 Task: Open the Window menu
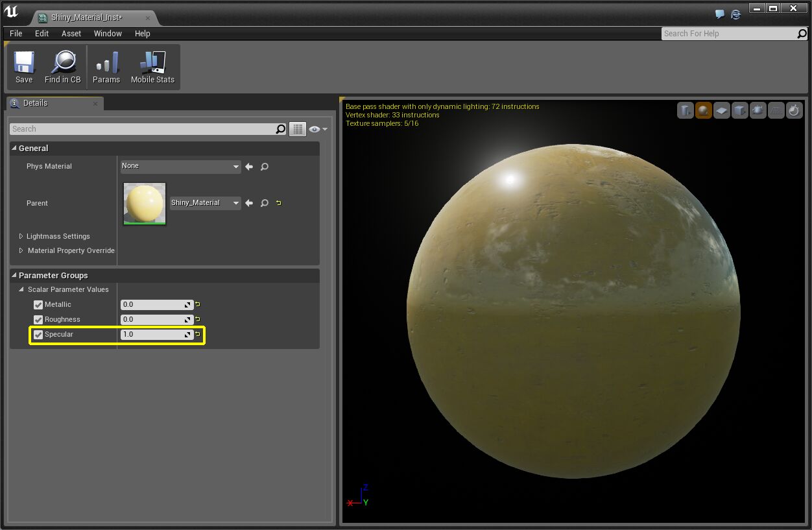point(108,34)
